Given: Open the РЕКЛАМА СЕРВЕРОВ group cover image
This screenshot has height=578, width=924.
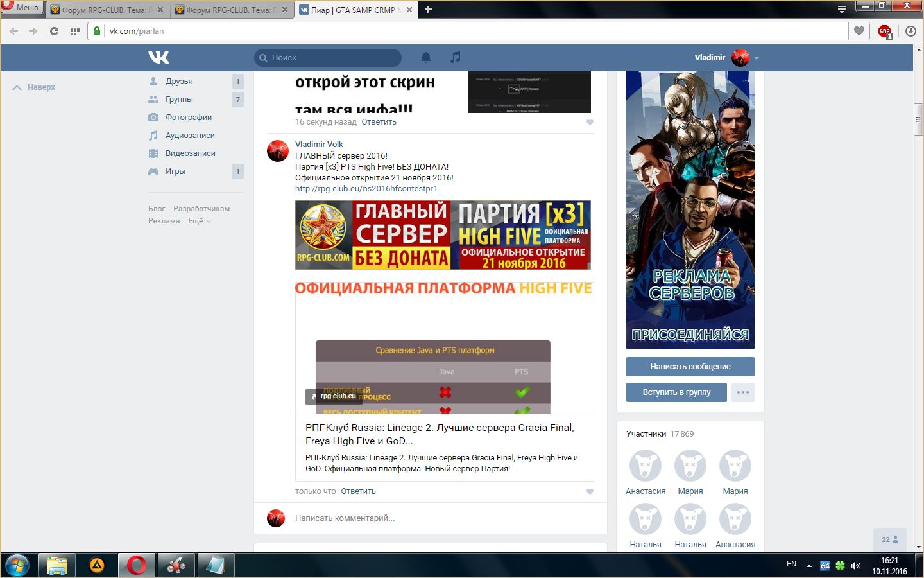Looking at the screenshot, I should 690,211.
